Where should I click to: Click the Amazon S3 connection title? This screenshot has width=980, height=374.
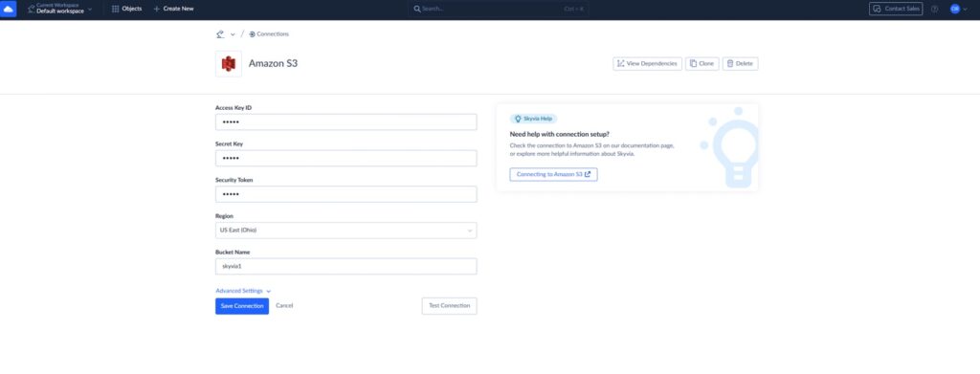tap(273, 63)
